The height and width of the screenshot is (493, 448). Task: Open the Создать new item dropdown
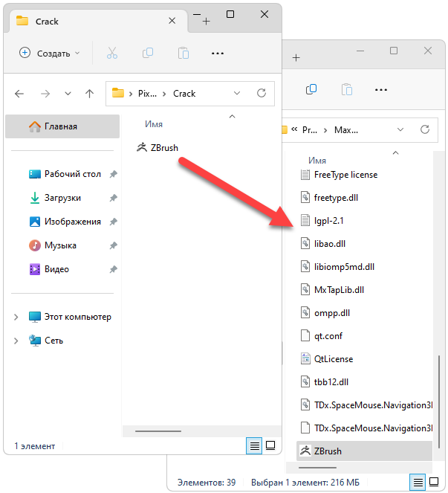click(50, 53)
